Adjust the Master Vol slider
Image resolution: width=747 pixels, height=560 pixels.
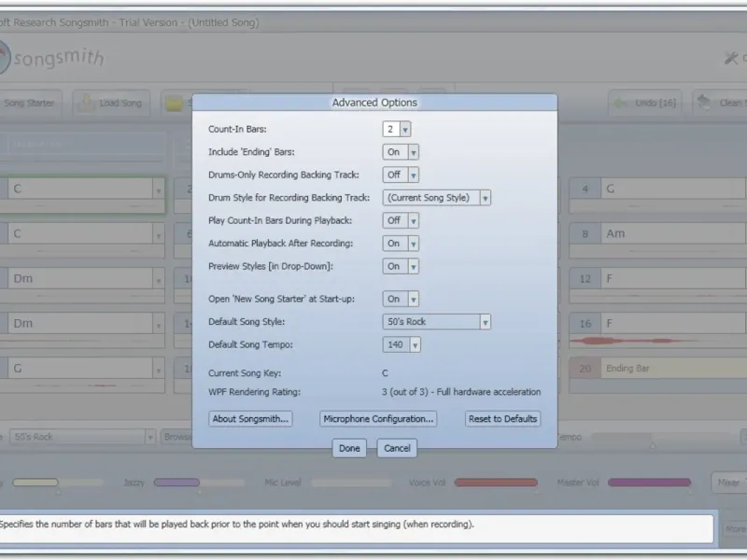pos(649,483)
